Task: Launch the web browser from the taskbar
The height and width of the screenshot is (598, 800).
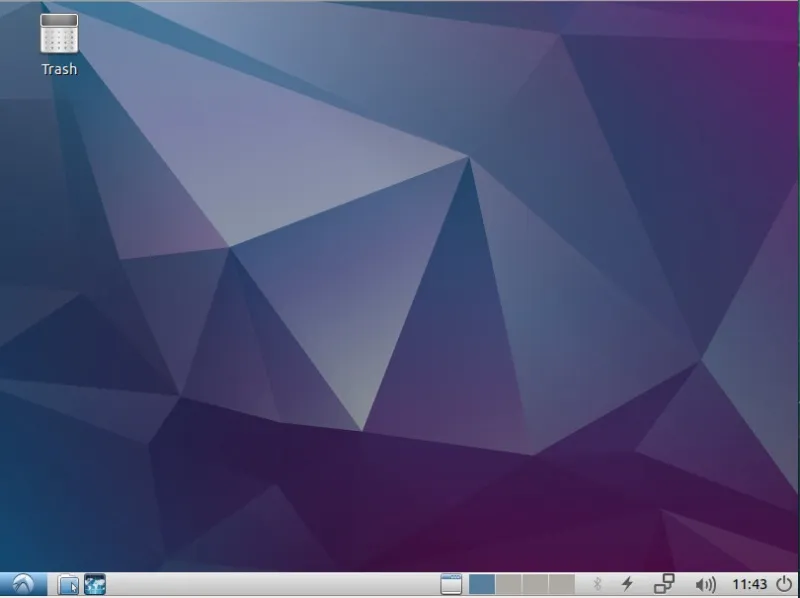Action: (x=94, y=583)
